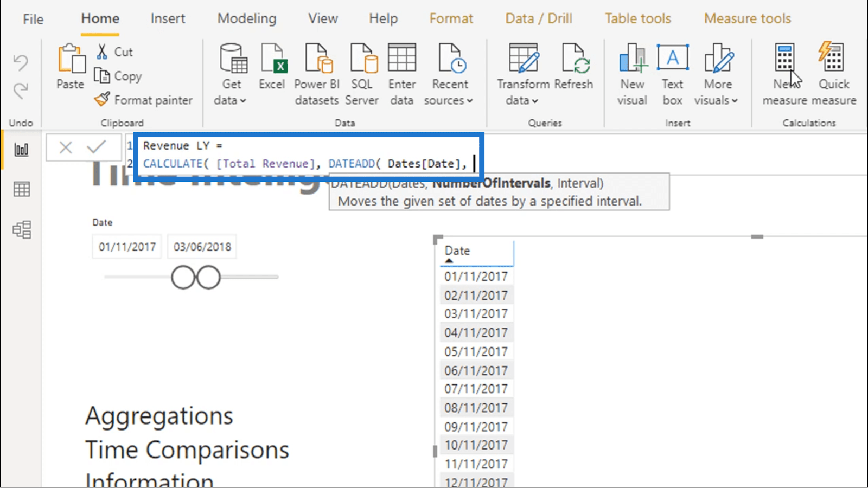868x488 pixels.
Task: Select the 09/11/2017 row in table
Action: (476, 427)
